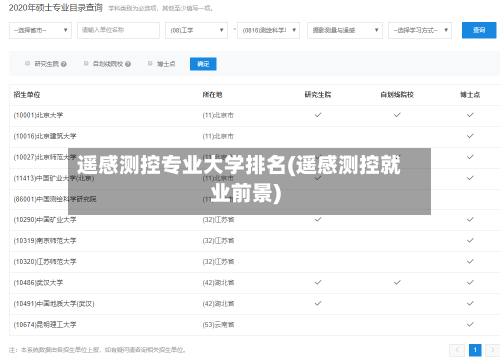
Task: Click (32)江苏省 in the 南京师范大学 row
Action: point(218,241)
